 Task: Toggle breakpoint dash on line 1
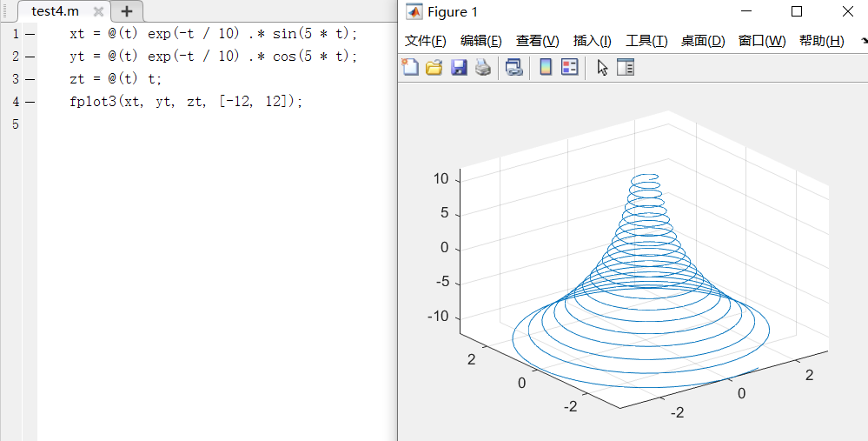(30, 34)
